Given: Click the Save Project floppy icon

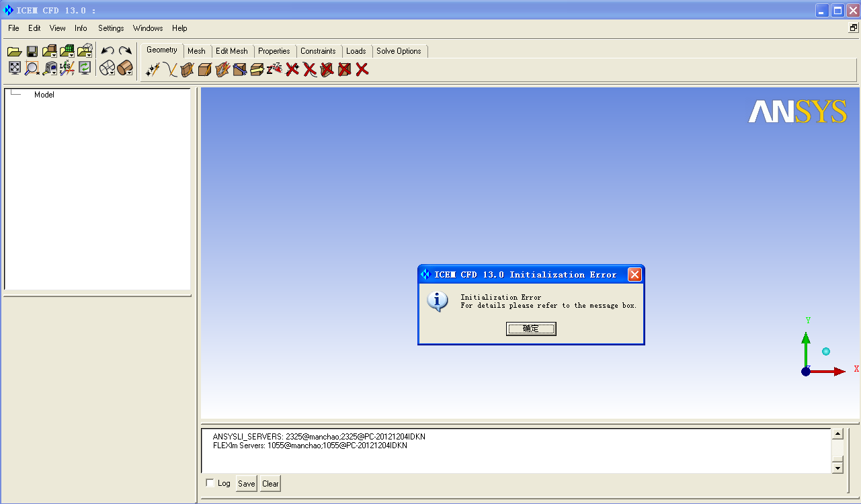Looking at the screenshot, I should tap(32, 51).
